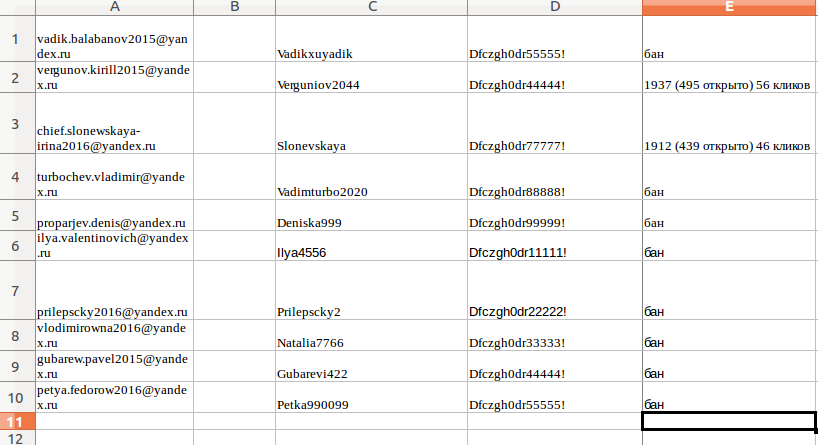Screen dimensions: 818x445
Task: Click cell with gubarew.pavel2015@yandex.ru
Action: pyautogui.click(x=114, y=366)
